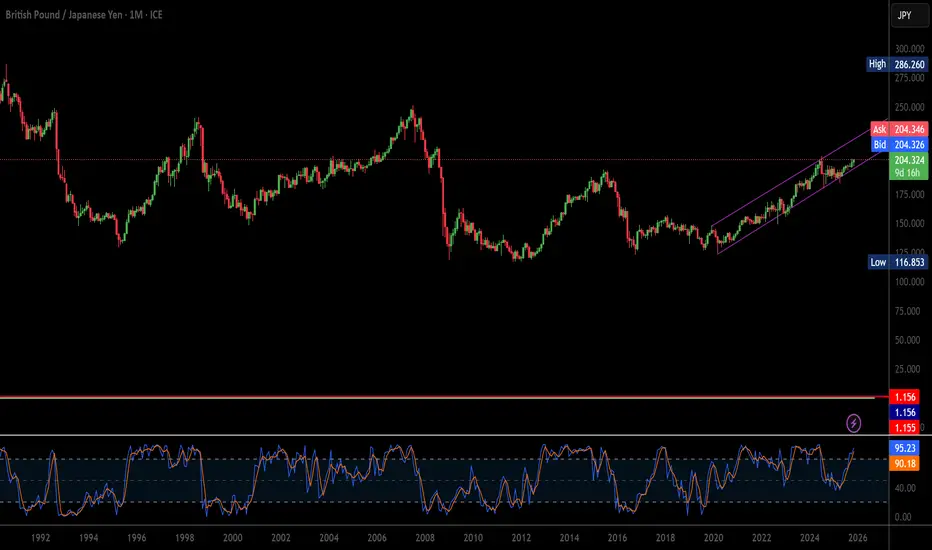Viewport: 932px width, 550px height.
Task: Click the top red 1.156 indicator value
Action: (x=904, y=397)
